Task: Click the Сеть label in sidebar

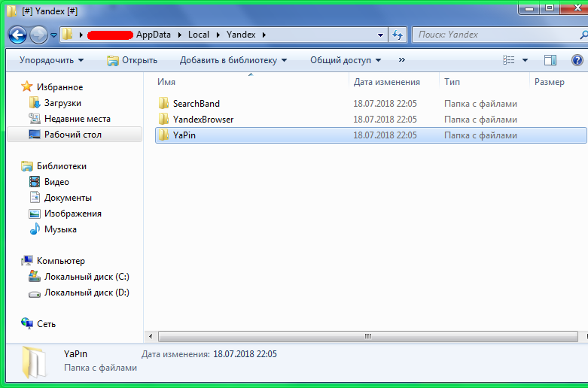Action: [x=46, y=324]
